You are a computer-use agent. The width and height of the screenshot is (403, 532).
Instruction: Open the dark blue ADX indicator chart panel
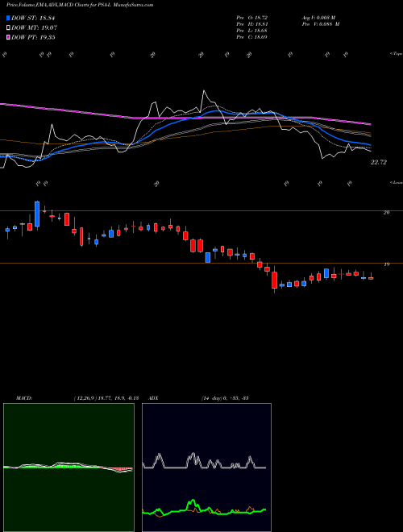(x=206, y=468)
